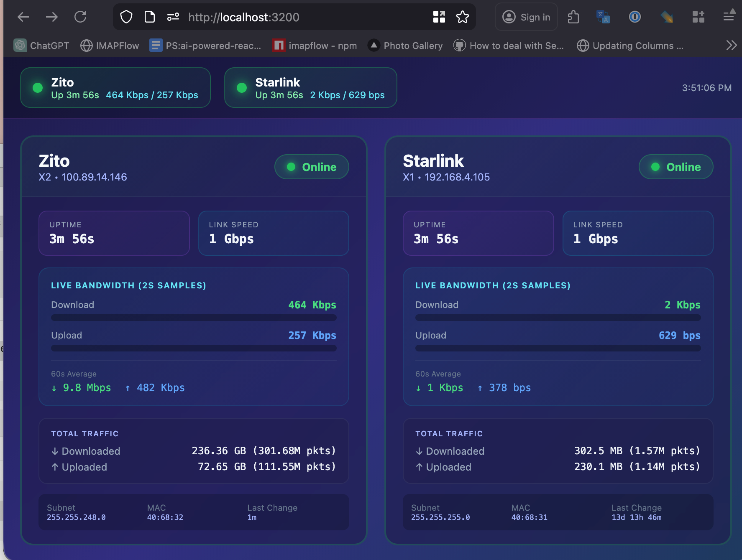
Task: Open the extensions puzzle-piece icon
Action: tap(573, 17)
